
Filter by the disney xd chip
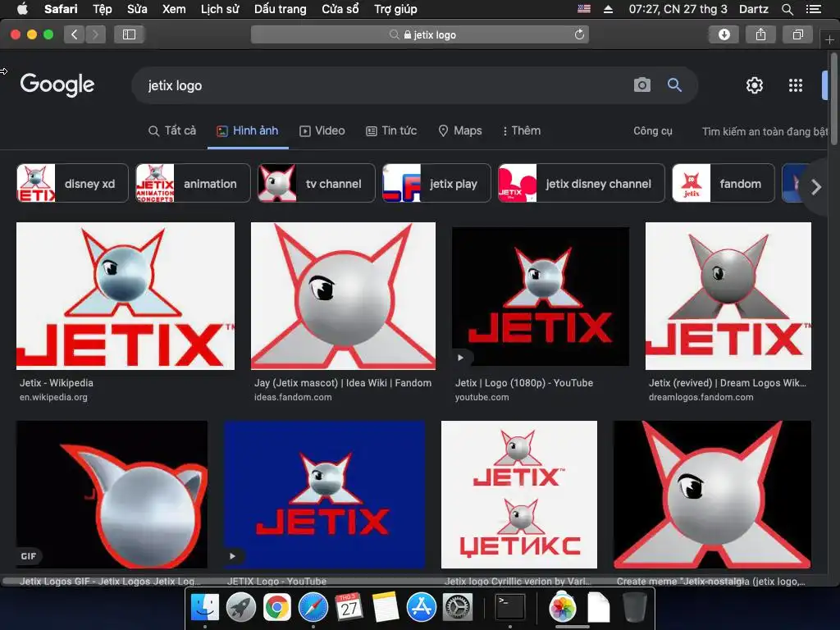72,183
